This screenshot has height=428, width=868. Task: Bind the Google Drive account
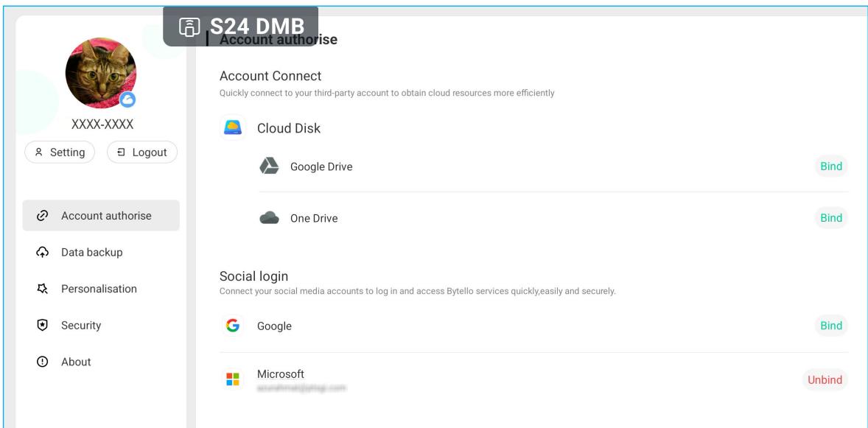pyautogui.click(x=831, y=166)
